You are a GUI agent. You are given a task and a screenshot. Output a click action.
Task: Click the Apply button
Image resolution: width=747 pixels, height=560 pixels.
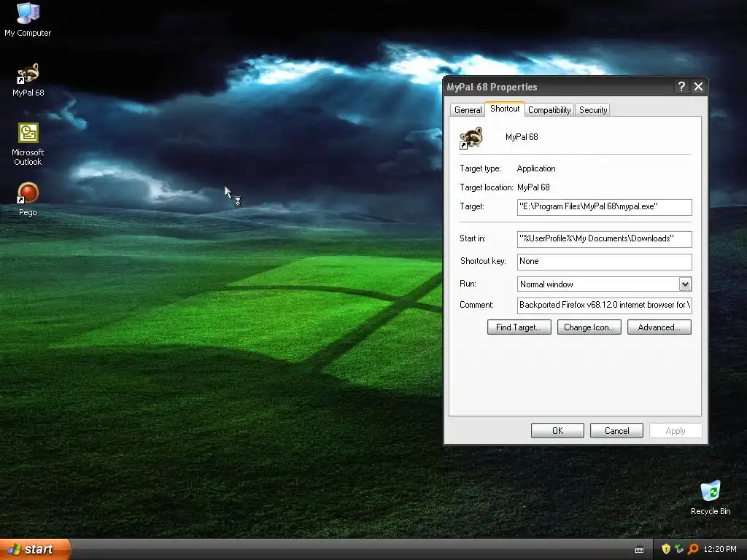[675, 430]
